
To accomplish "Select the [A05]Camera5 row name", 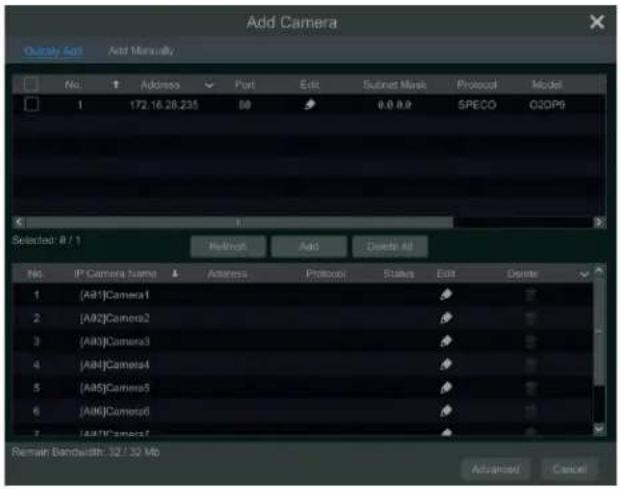I will [114, 388].
